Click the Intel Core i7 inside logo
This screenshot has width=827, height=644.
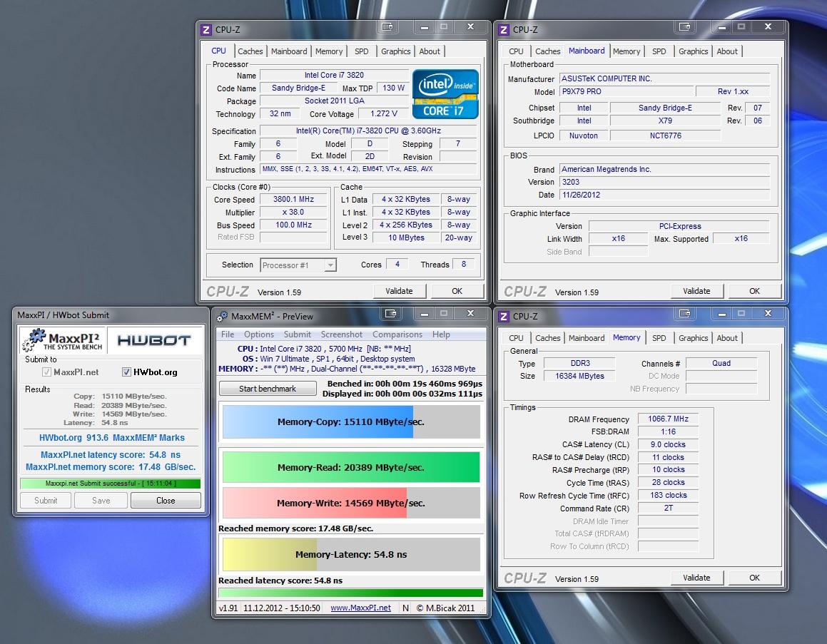pos(445,94)
